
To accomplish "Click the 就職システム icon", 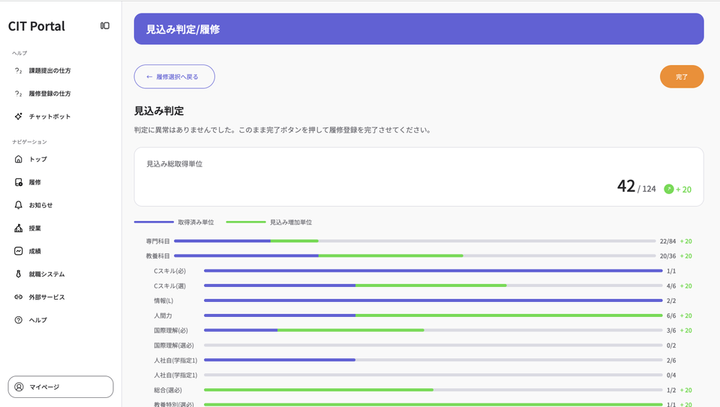I will coord(18,274).
